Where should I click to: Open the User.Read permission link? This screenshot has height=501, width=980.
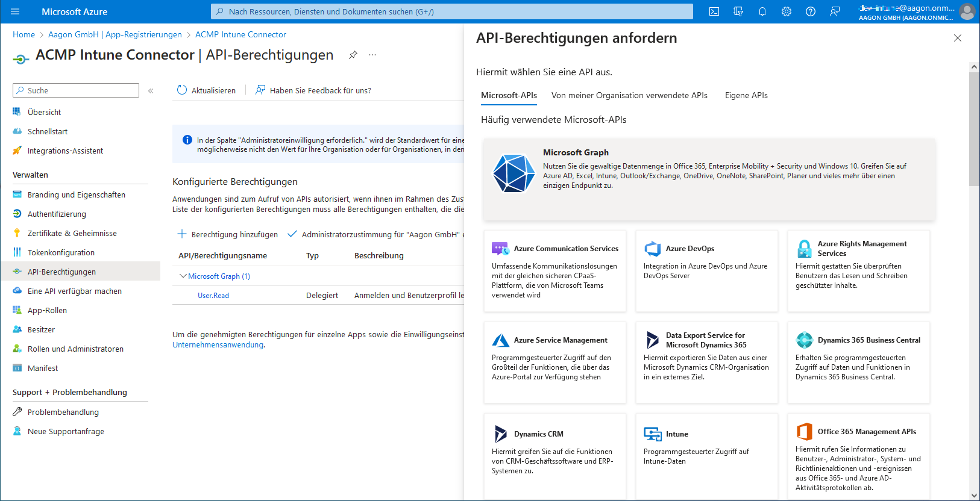coord(213,296)
